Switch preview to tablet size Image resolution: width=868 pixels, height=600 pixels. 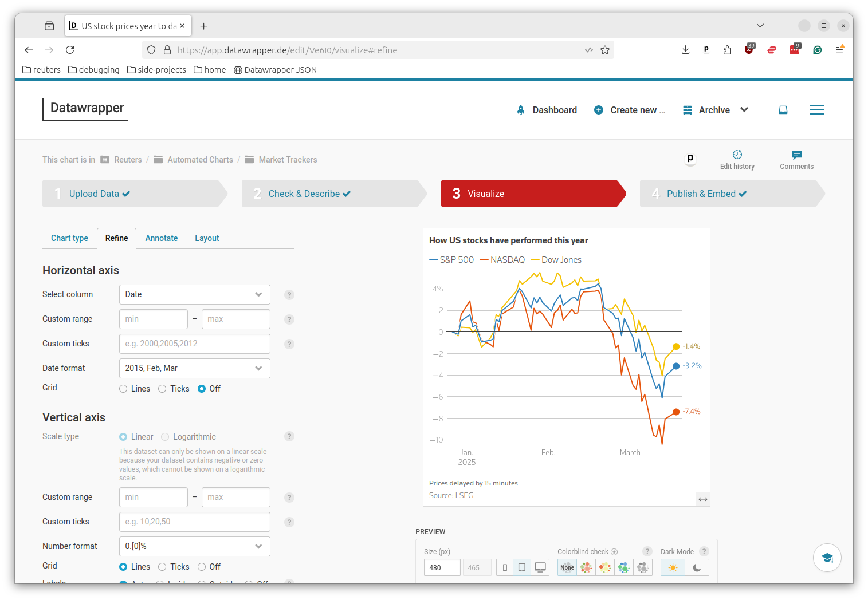pyautogui.click(x=521, y=567)
